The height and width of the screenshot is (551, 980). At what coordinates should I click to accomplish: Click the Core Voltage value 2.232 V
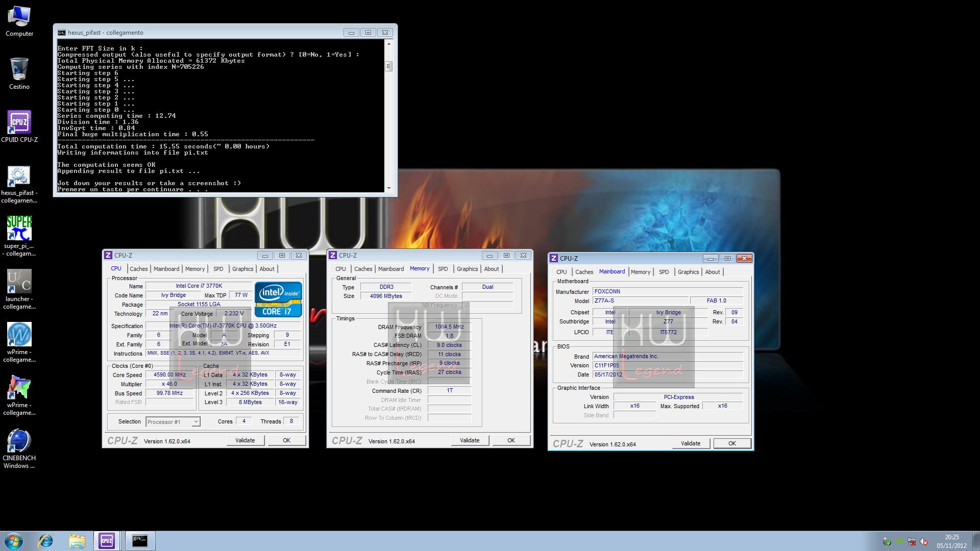234,313
